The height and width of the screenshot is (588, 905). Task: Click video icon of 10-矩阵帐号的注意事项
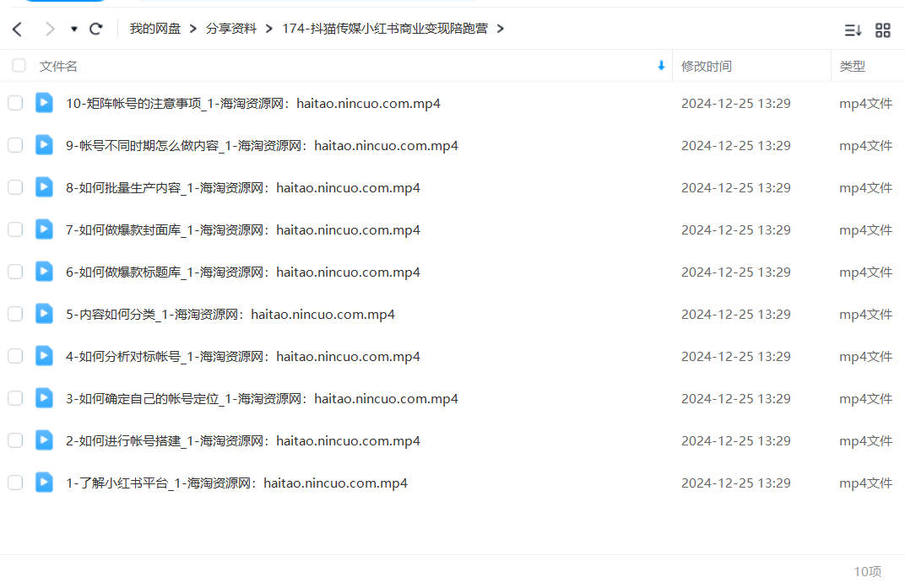coord(44,103)
